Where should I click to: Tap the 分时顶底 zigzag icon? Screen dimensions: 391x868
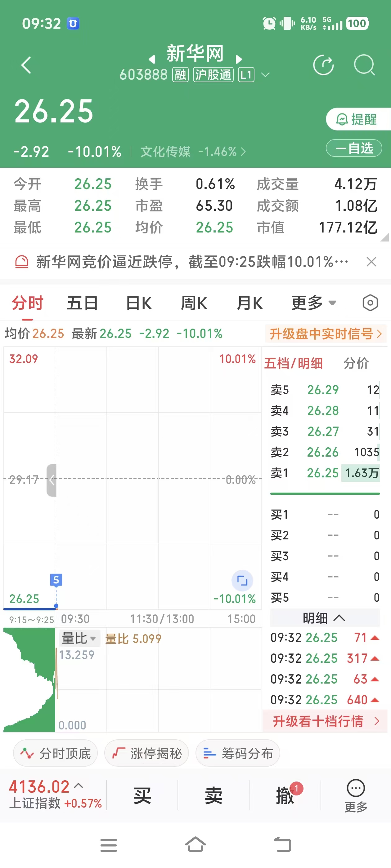[27, 753]
